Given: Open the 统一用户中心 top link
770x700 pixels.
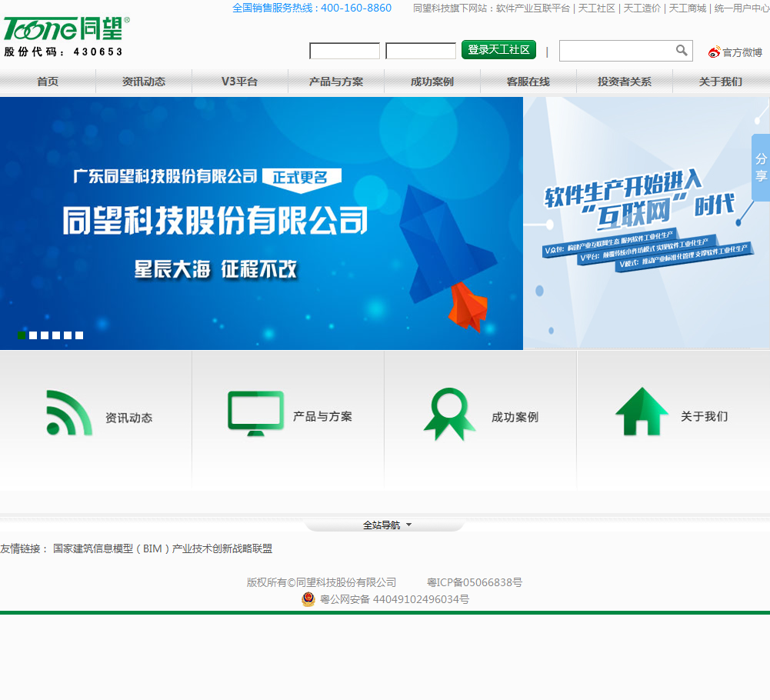Looking at the screenshot, I should [x=742, y=8].
